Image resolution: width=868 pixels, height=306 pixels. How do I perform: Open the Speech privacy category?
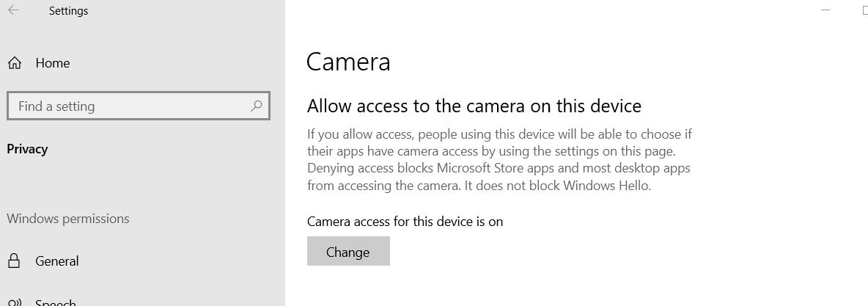(56, 302)
